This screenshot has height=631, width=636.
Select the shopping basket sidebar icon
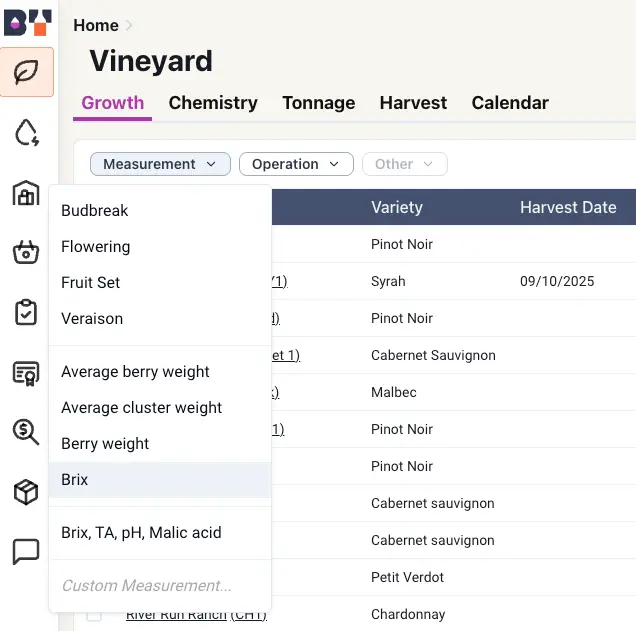(26, 252)
